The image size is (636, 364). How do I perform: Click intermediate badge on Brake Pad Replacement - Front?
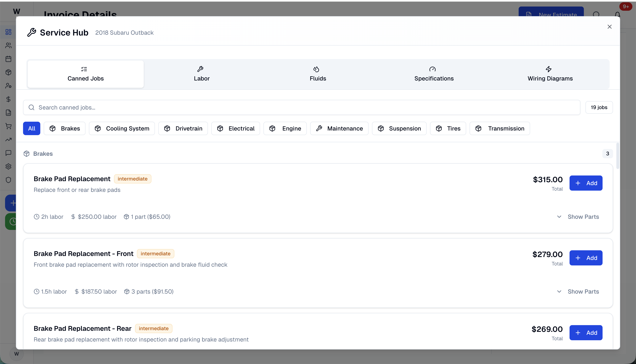tap(155, 254)
